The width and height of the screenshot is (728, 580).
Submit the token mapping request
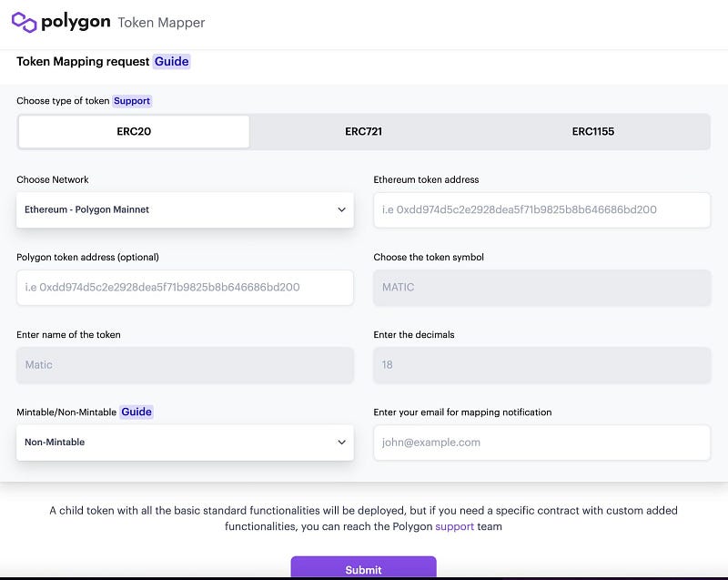click(x=363, y=568)
